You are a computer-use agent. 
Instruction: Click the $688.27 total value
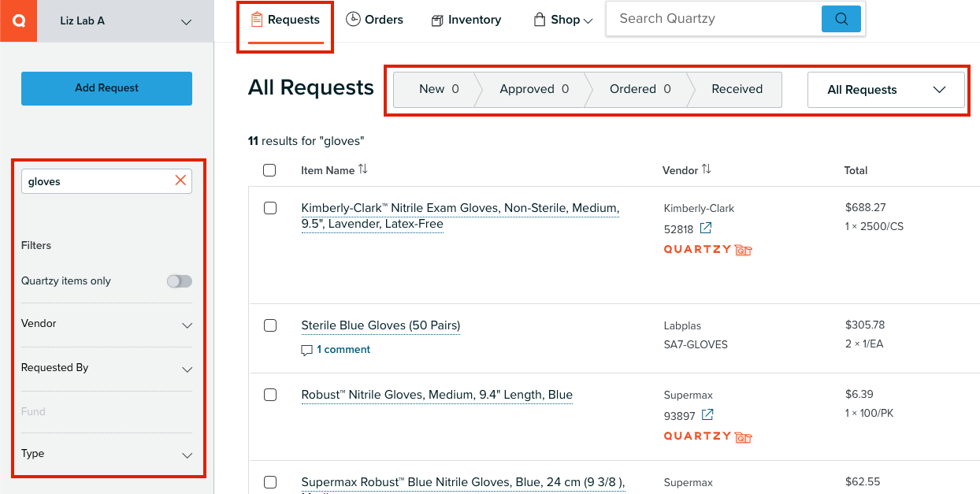(865, 208)
